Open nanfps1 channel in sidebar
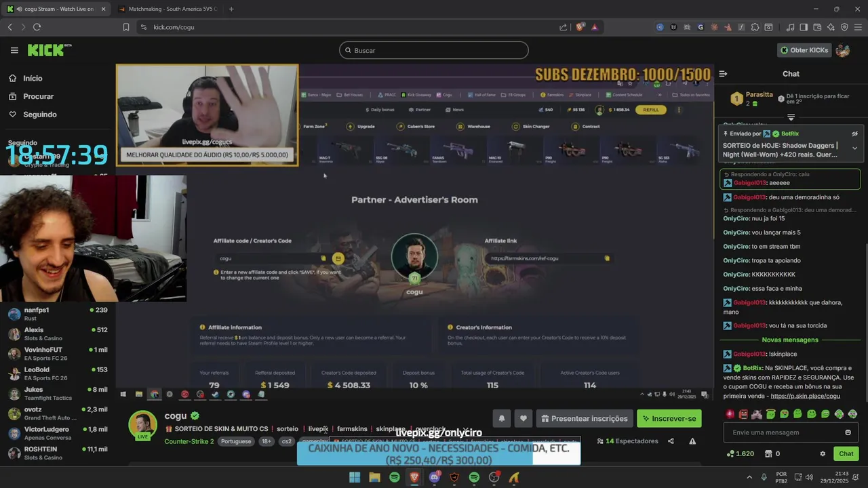The height and width of the screenshot is (488, 868). point(58,314)
